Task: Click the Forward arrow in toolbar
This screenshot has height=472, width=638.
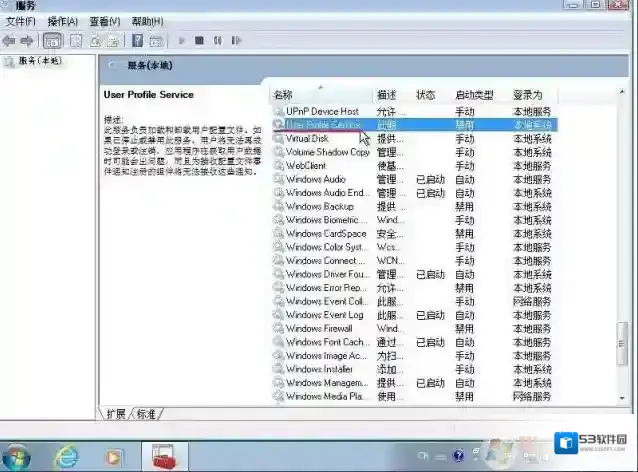Action: point(27,41)
